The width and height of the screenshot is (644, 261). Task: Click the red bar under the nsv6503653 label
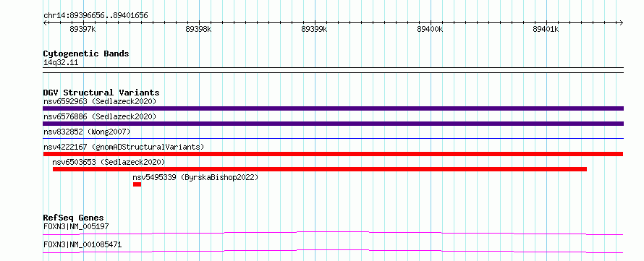320,169
